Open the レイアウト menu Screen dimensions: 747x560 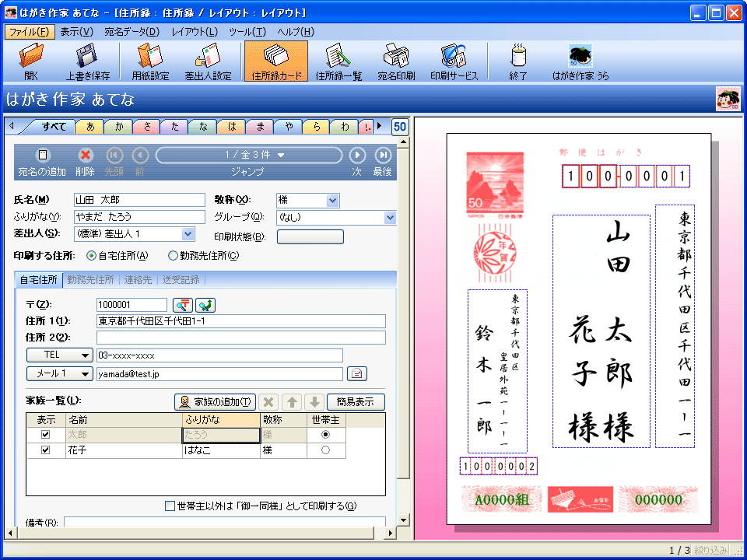[195, 32]
